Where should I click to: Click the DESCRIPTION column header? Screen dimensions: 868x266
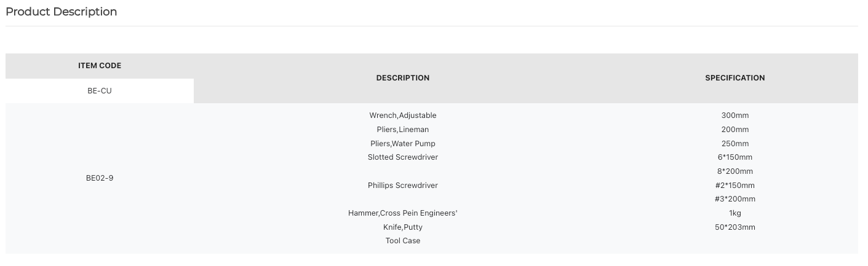(403, 78)
